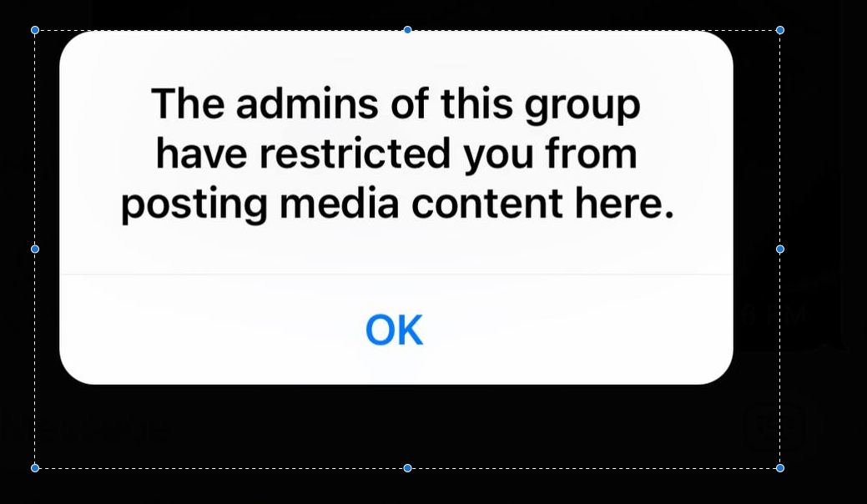Click the divider line above the OK button

(396, 274)
